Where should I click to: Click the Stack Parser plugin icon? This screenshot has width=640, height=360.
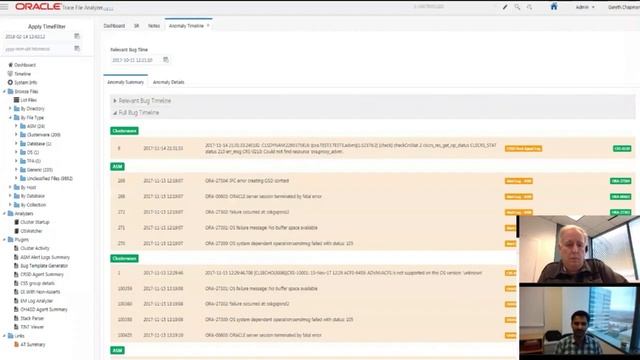tap(16, 318)
